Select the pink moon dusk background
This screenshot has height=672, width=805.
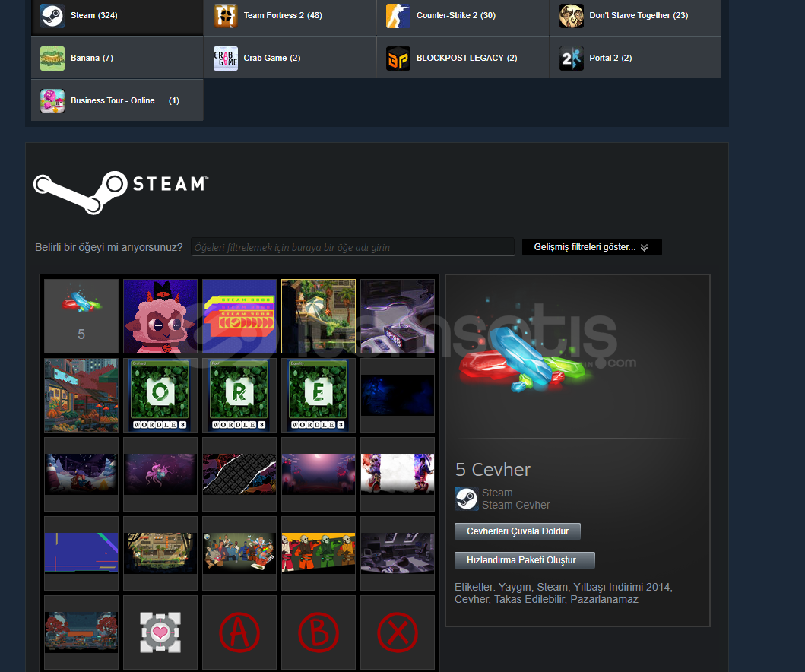tap(319, 474)
